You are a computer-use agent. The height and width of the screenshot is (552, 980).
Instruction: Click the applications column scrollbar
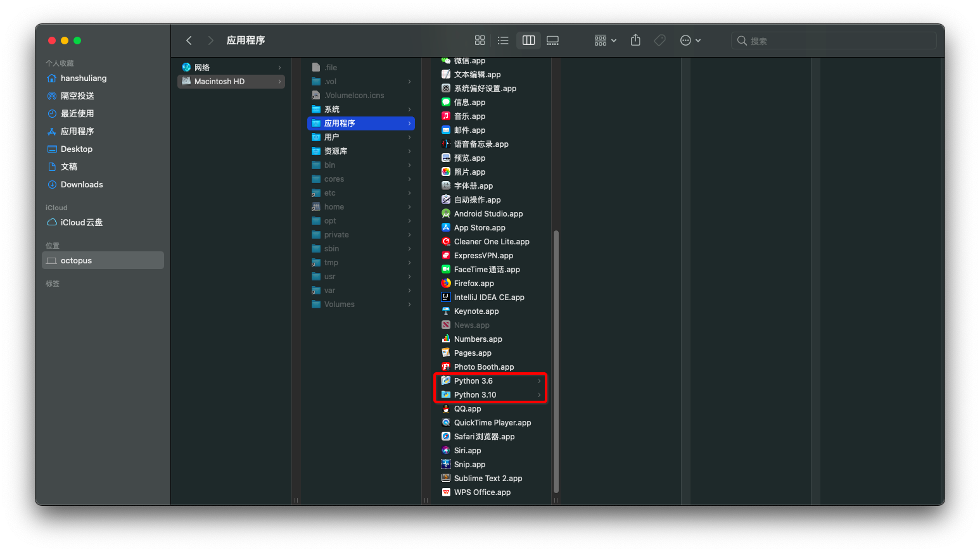556,361
